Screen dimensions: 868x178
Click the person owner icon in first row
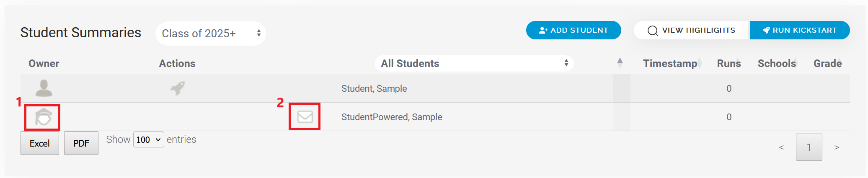click(x=44, y=88)
